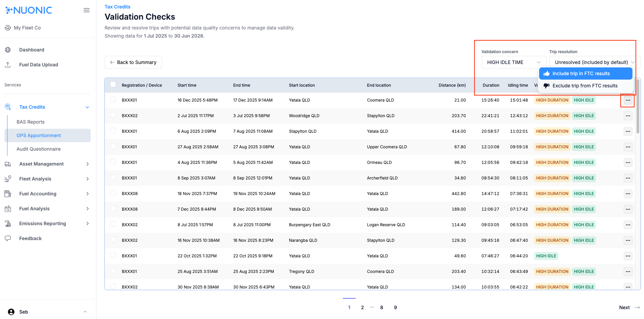Expand the Fuel Accounting chevron
Viewport: 644px width, 319px height.
click(x=87, y=194)
